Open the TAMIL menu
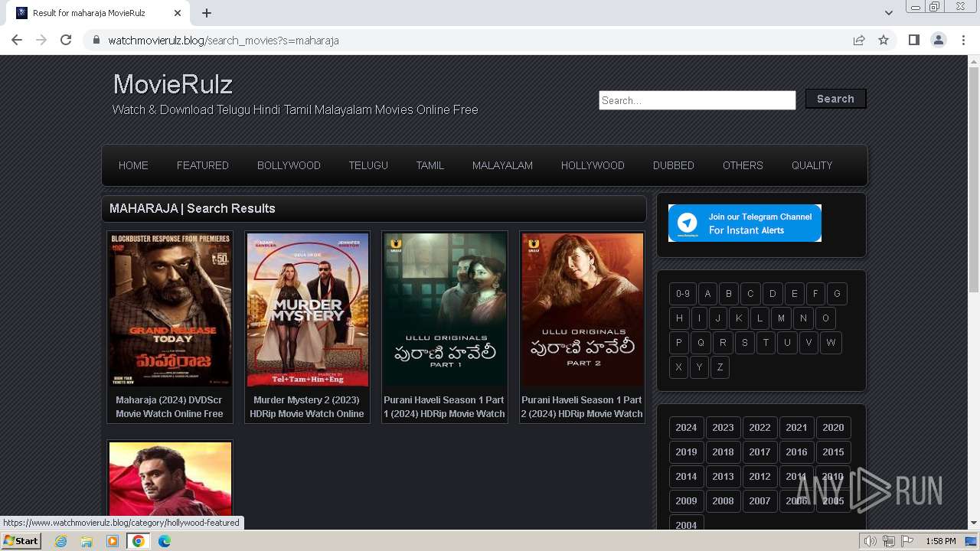Image resolution: width=980 pixels, height=551 pixels. [x=430, y=165]
